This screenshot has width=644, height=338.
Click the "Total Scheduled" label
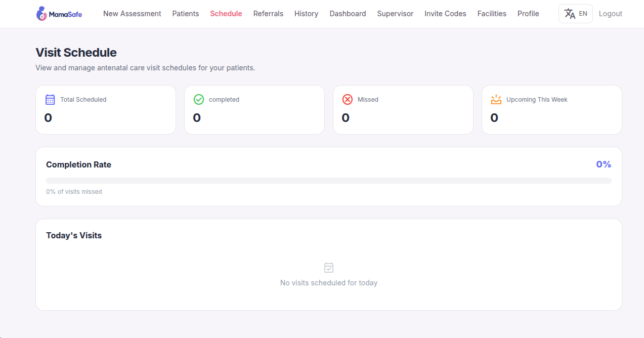[x=83, y=100]
